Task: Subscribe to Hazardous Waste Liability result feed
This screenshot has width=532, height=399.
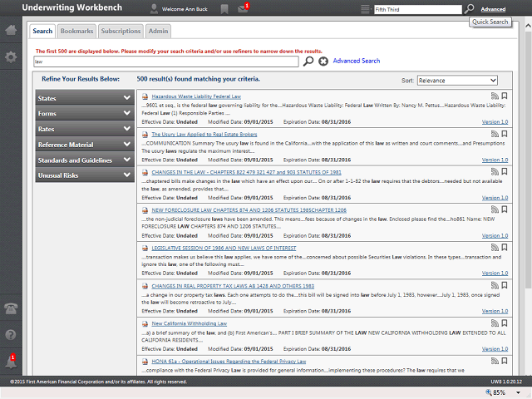Action: 495,96
